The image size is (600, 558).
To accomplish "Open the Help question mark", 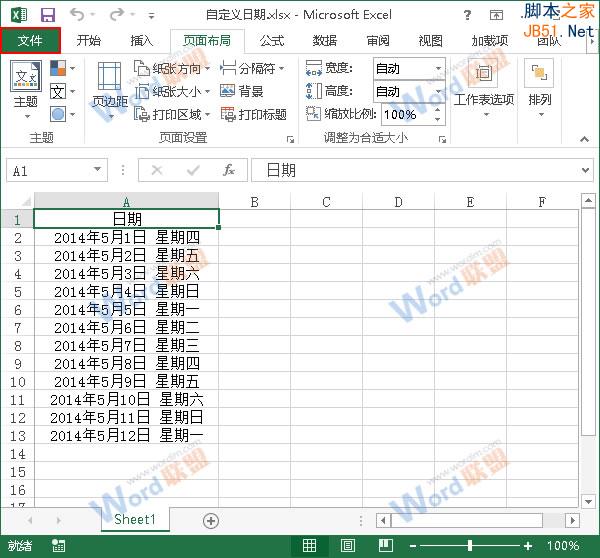I will (x=467, y=15).
